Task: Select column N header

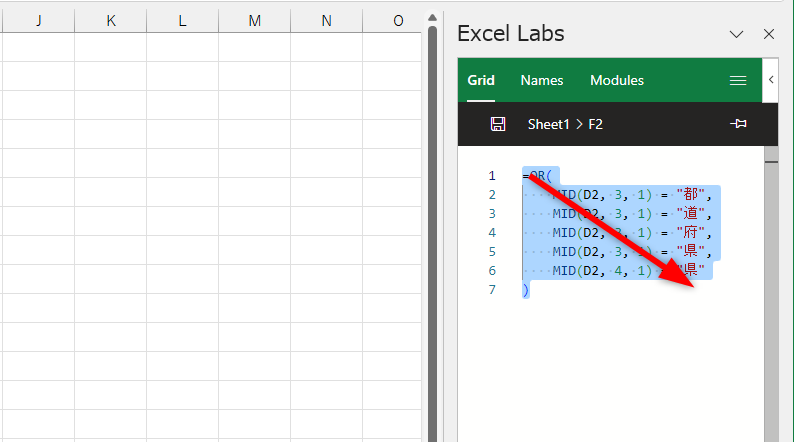Action: coord(326,21)
